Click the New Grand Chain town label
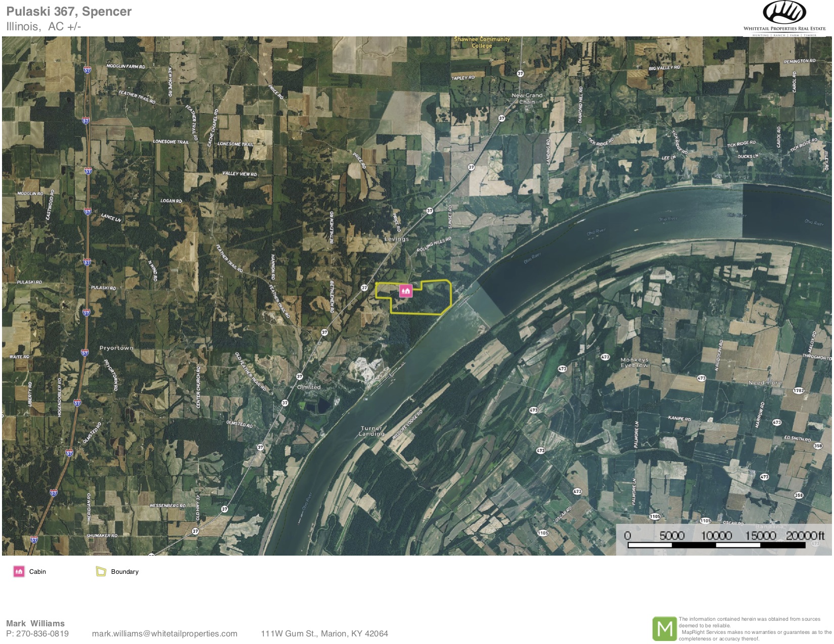The height and width of the screenshot is (644, 834). point(527,98)
